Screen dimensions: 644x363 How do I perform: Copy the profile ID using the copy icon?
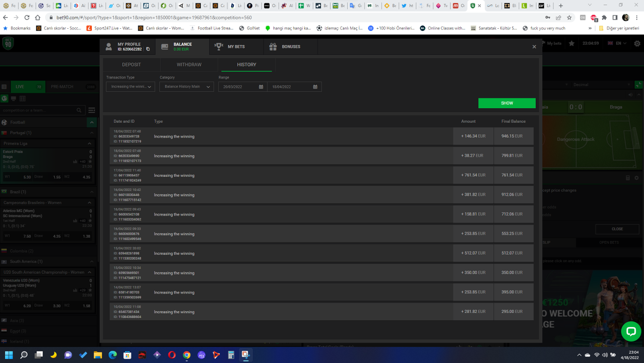pos(148,49)
